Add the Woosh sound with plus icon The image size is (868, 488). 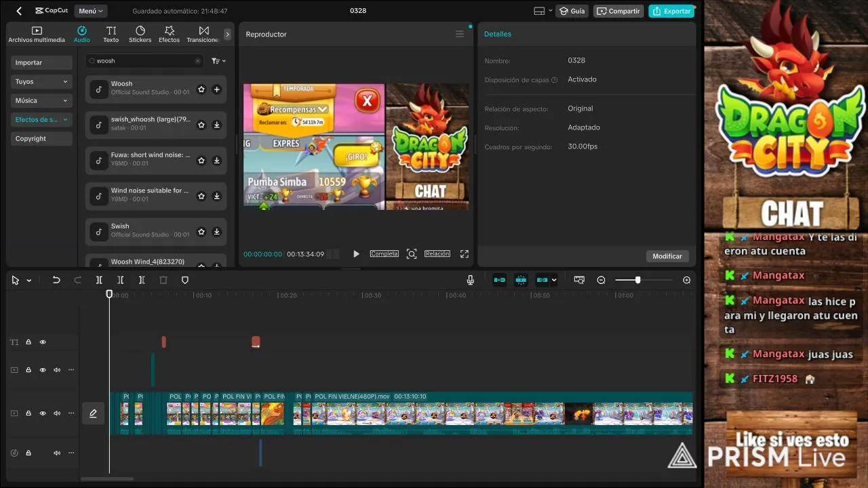click(216, 89)
